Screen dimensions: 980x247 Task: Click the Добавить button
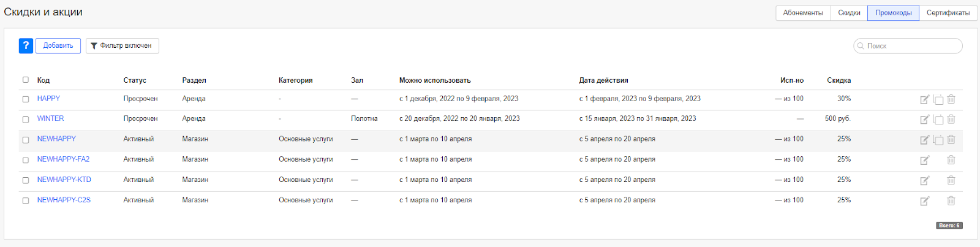(x=58, y=46)
